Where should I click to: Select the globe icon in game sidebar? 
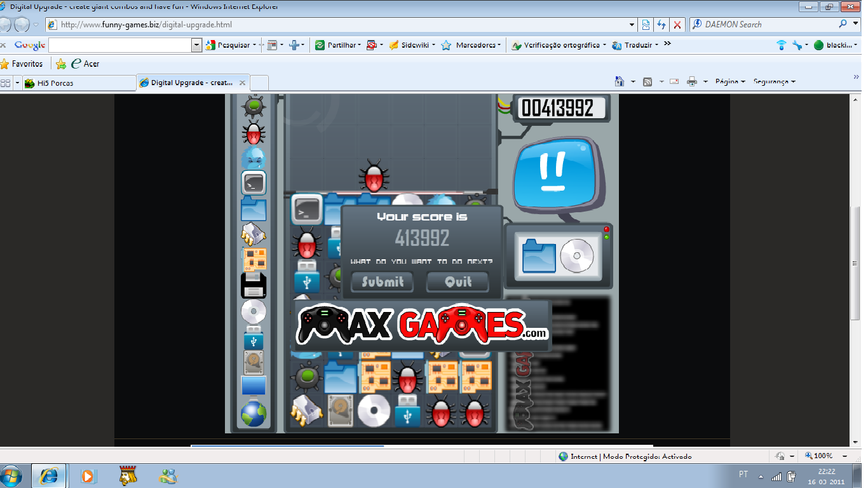[254, 414]
